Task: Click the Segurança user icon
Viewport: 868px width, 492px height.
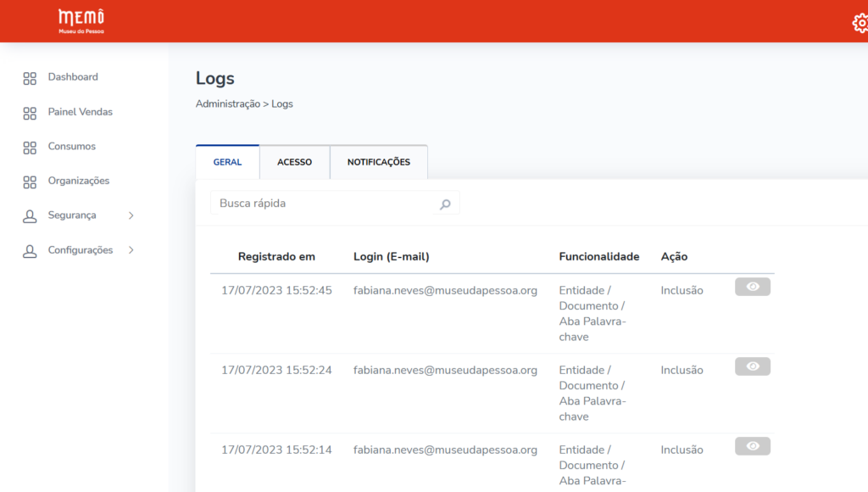Action: 30,216
